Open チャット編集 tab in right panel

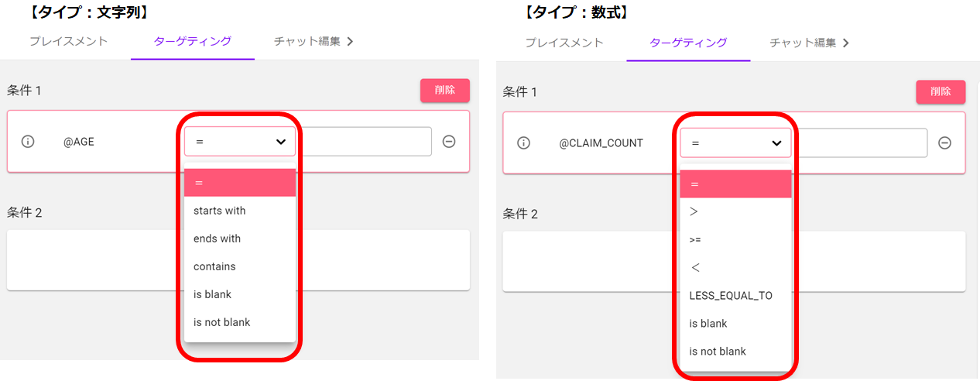coord(803,43)
